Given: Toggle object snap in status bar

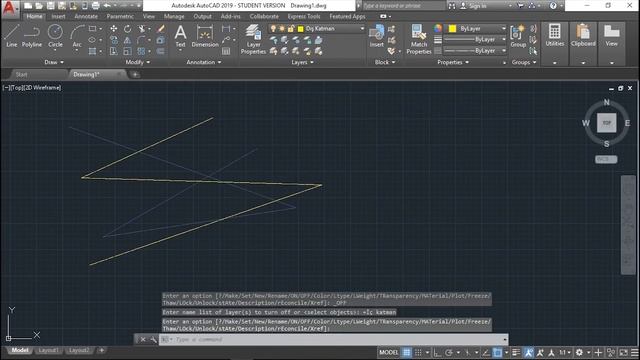Looking at the screenshot, I should coord(497,352).
